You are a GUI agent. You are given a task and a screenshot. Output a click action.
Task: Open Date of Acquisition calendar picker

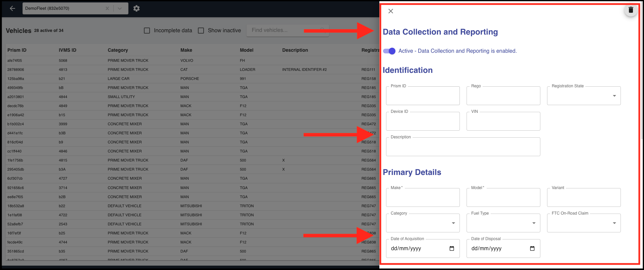point(451,249)
